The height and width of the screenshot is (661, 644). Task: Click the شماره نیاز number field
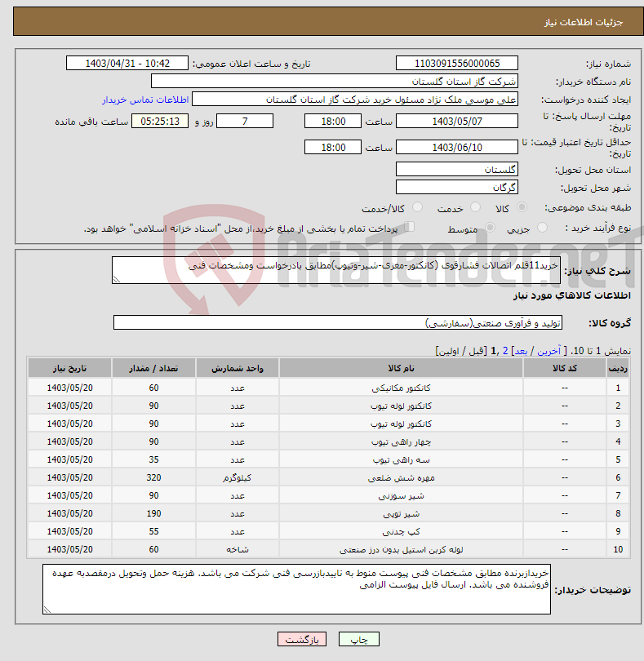[x=457, y=63]
